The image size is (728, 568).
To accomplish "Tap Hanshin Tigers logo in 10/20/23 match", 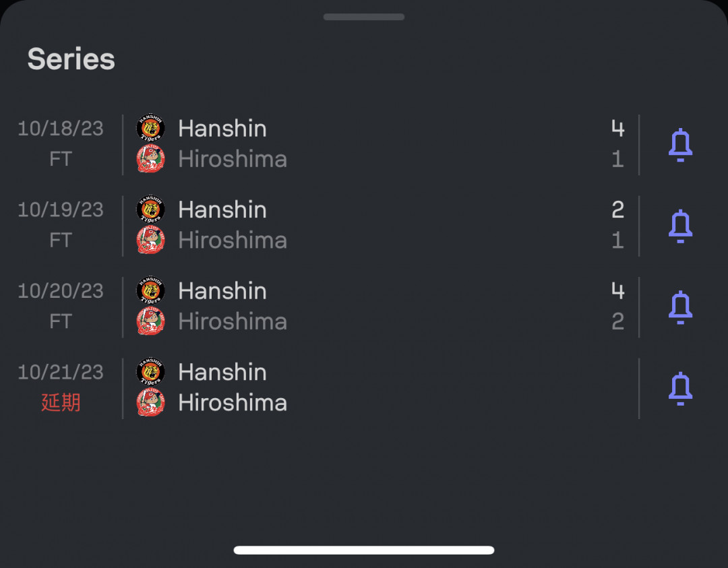I will [x=150, y=290].
